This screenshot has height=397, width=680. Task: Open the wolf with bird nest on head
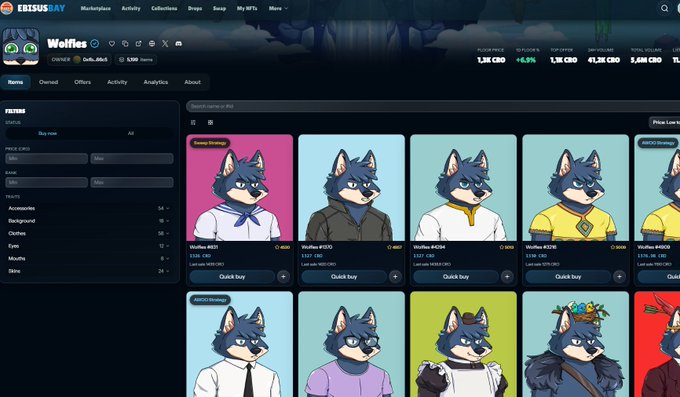pyautogui.click(x=575, y=344)
